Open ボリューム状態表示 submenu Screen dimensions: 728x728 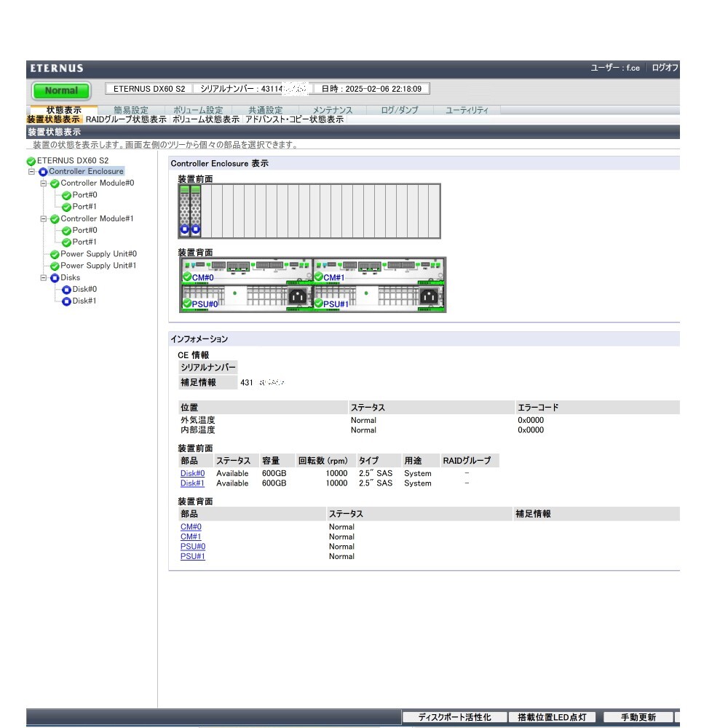206,119
